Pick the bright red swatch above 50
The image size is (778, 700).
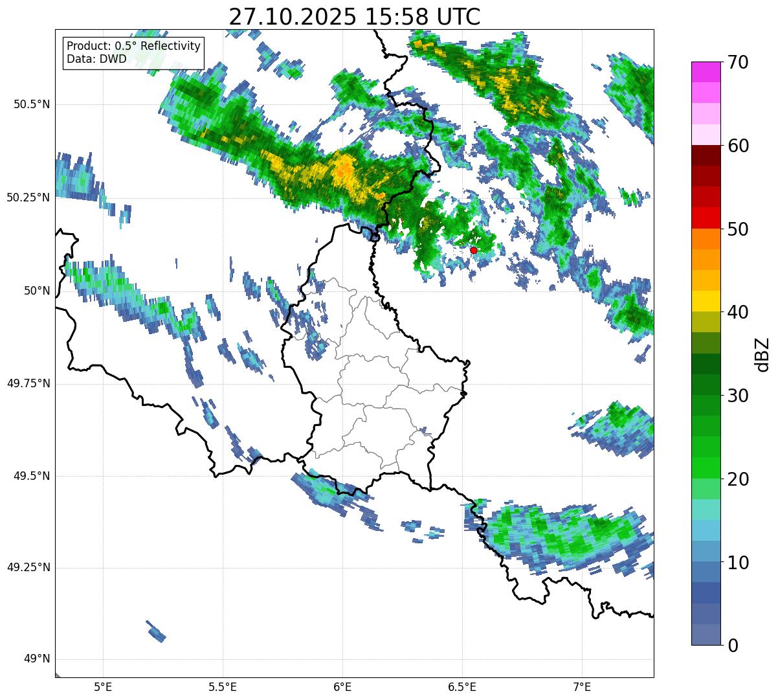coord(706,218)
